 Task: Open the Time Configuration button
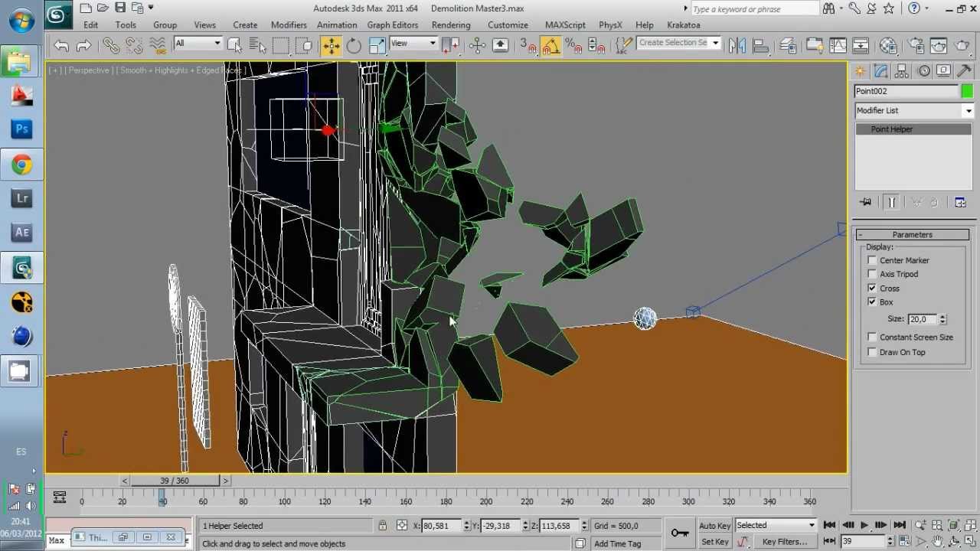(x=904, y=541)
